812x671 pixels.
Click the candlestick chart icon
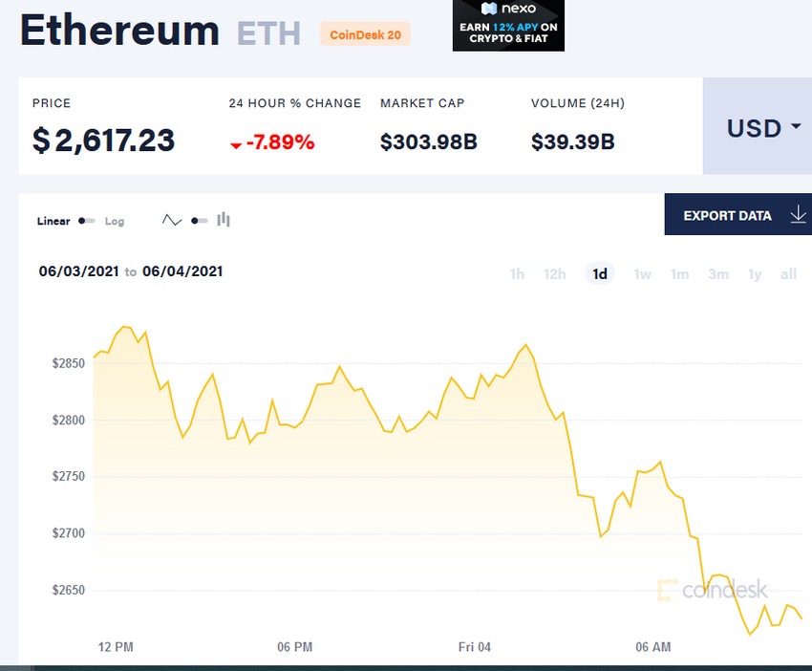(x=224, y=220)
